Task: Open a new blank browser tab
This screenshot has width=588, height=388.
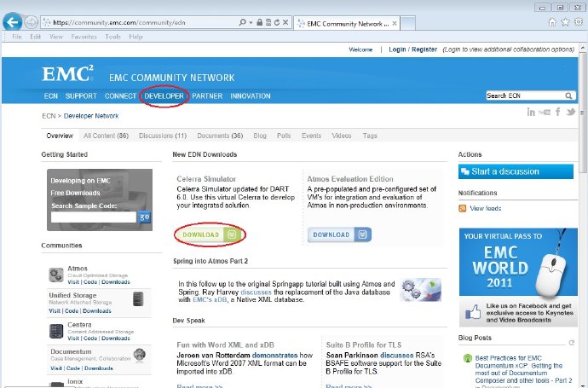Action: coord(408,23)
